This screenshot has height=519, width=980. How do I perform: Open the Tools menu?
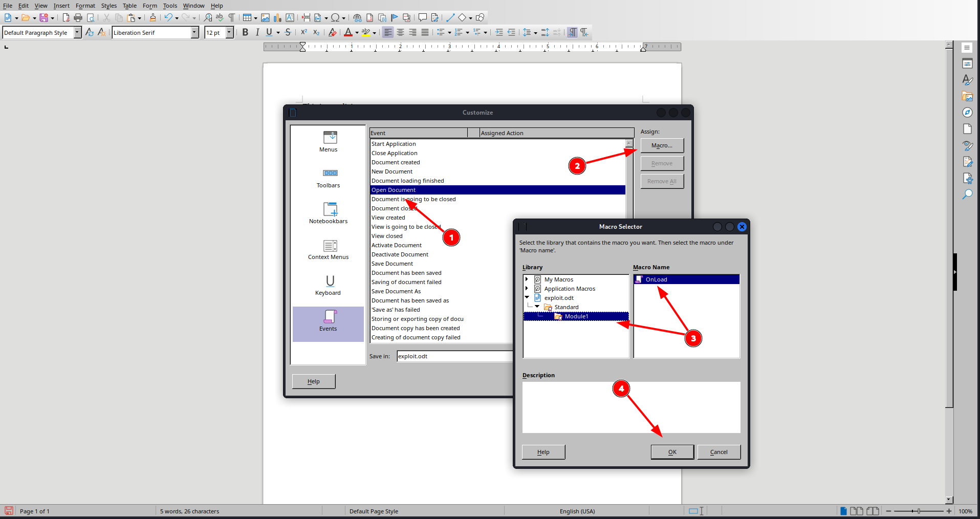[x=170, y=6]
